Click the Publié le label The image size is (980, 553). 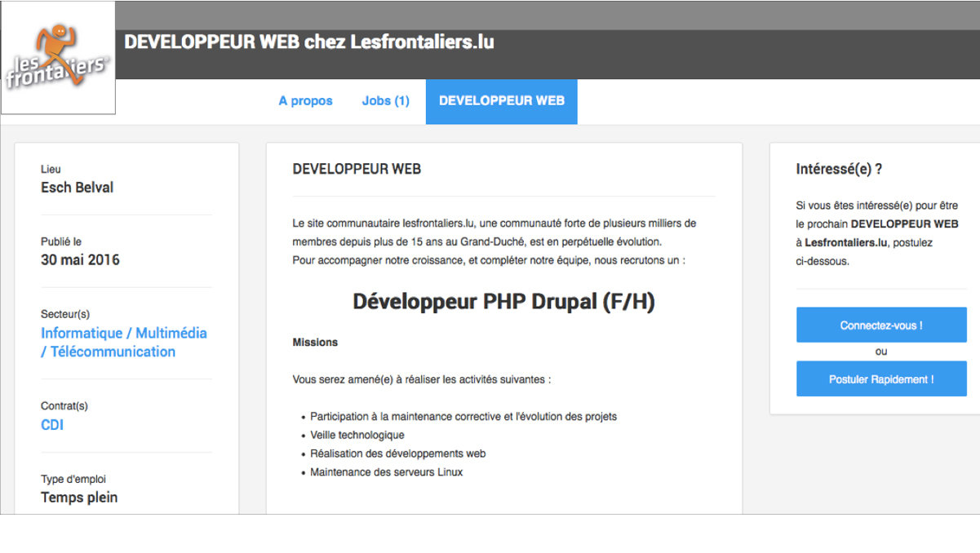click(61, 242)
